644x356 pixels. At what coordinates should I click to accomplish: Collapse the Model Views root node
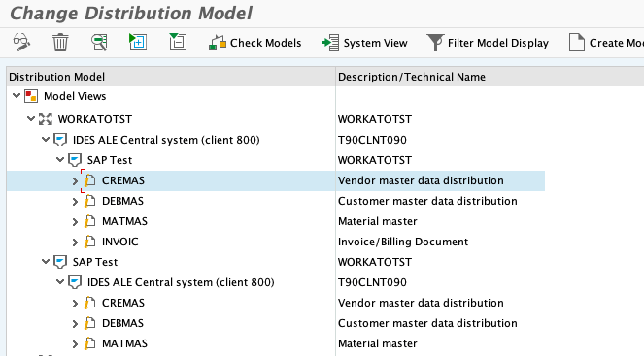(17, 96)
